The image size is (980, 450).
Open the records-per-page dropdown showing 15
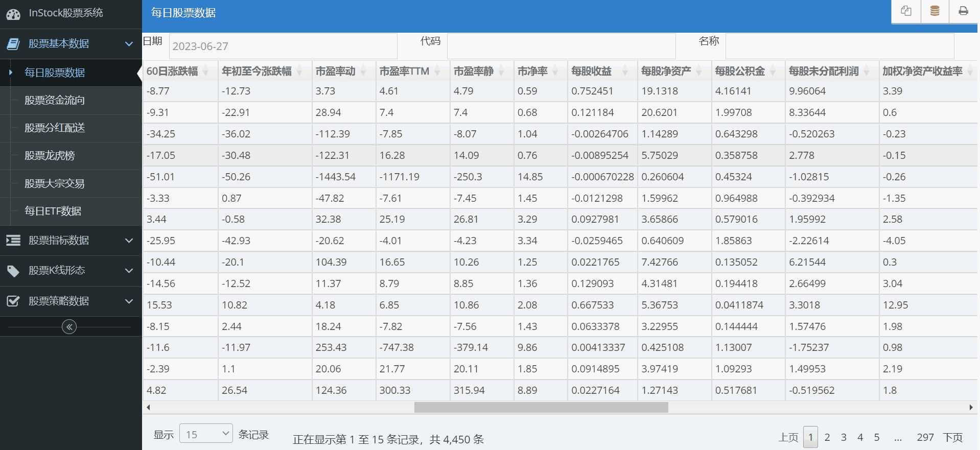206,434
